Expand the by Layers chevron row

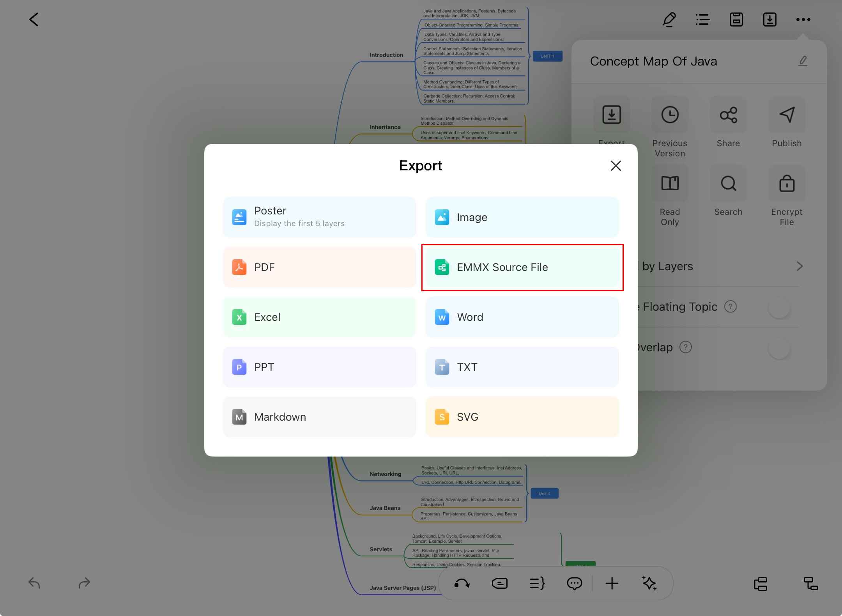799,266
